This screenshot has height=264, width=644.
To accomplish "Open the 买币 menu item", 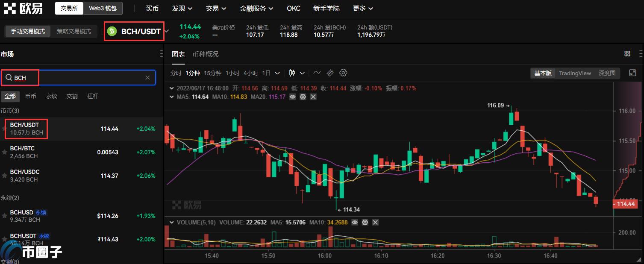I will point(152,9).
